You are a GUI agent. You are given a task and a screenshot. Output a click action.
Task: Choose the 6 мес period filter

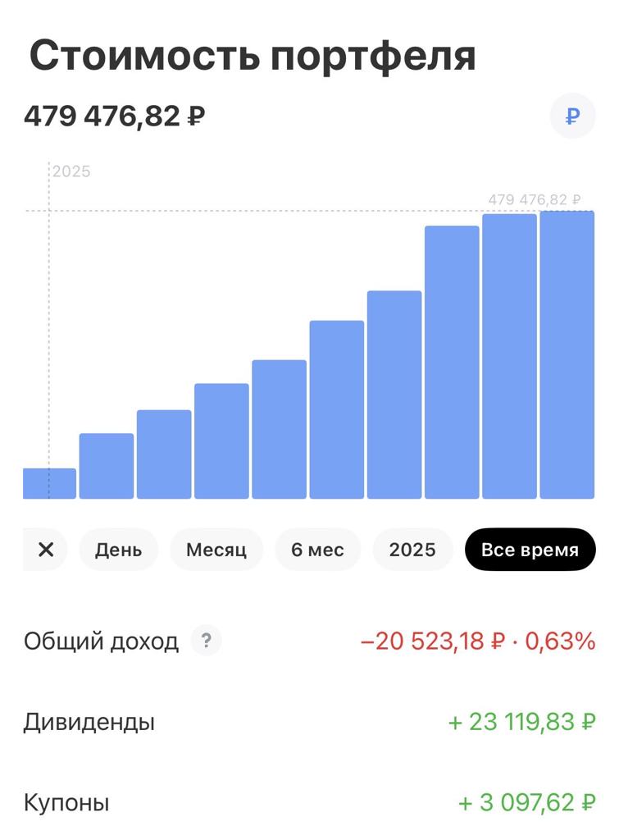[x=317, y=550]
